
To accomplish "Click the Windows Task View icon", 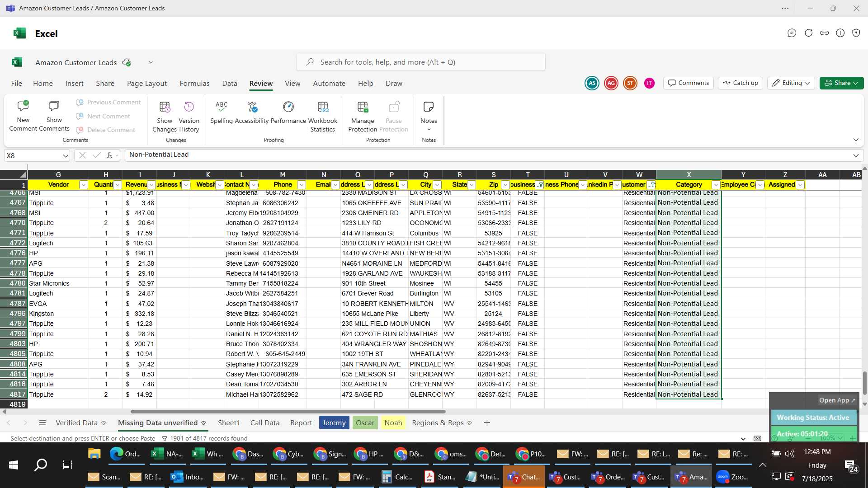I will tap(68, 465).
